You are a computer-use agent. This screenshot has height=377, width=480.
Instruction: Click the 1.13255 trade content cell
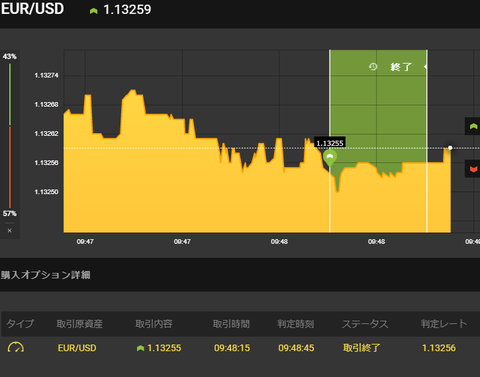164,348
